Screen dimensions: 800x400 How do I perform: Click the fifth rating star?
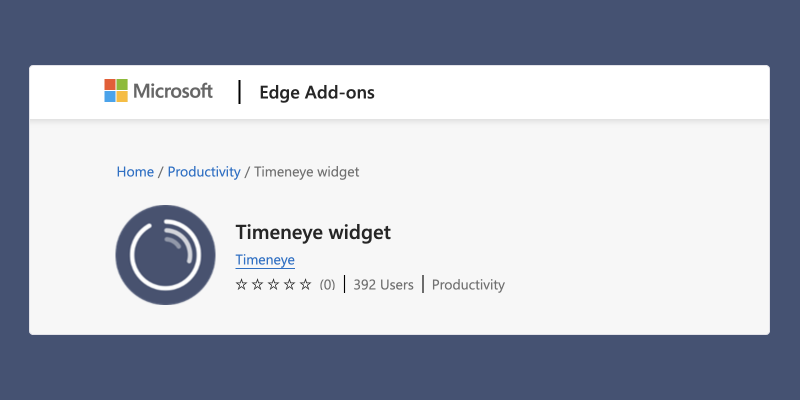click(306, 285)
